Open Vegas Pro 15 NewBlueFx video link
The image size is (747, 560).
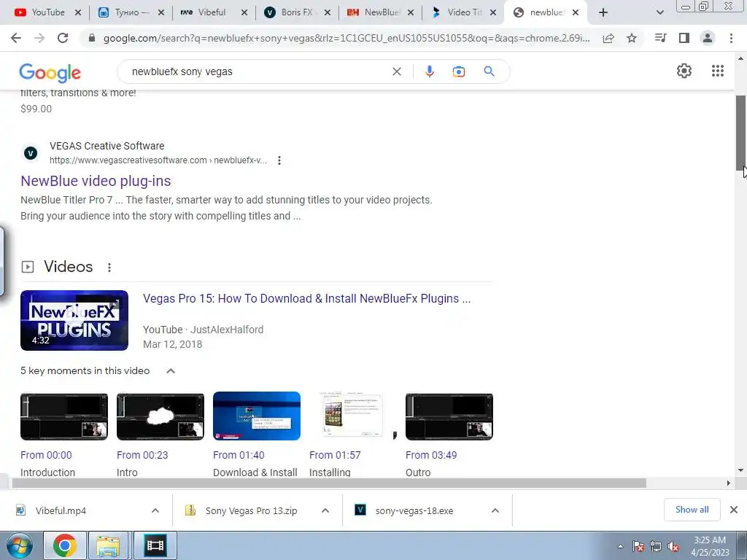(307, 298)
